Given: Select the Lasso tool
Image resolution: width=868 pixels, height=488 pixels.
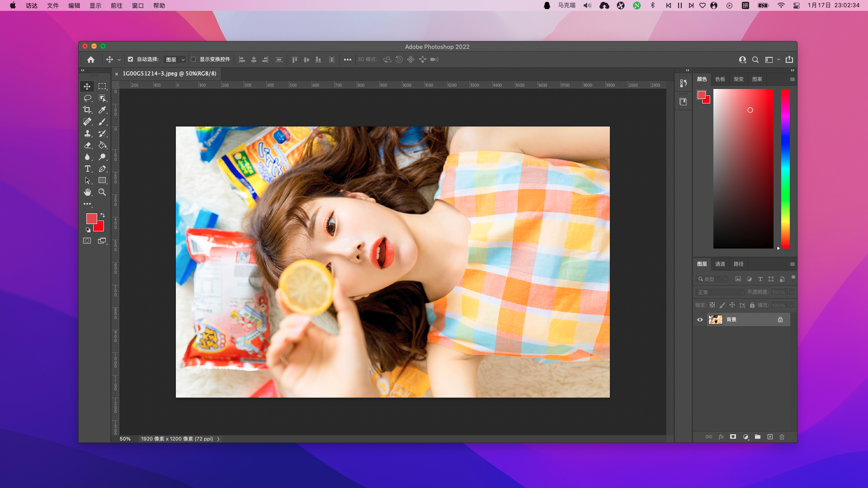Looking at the screenshot, I should 87,98.
